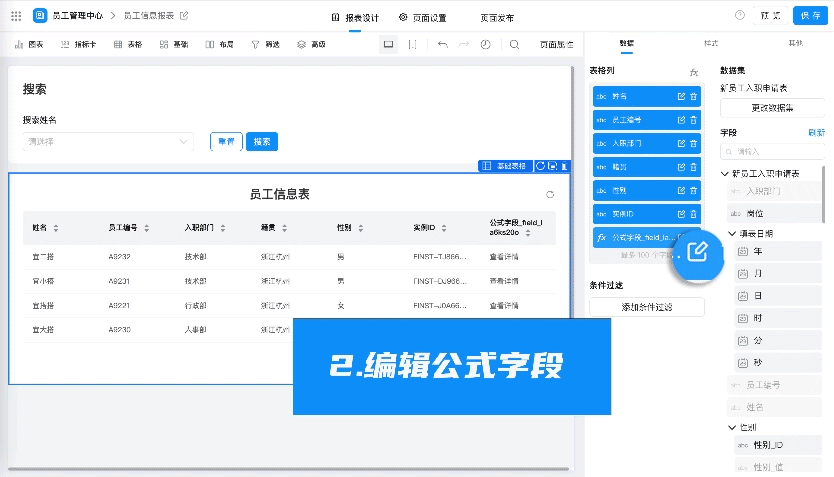
Task: Open the history clock icon
Action: [486, 45]
